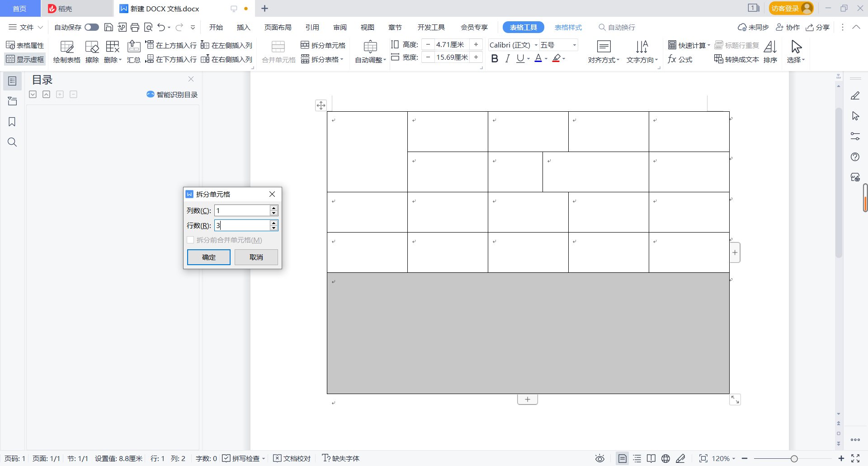
Task: Expand the File (文件) menu dropdown
Action: click(x=26, y=27)
